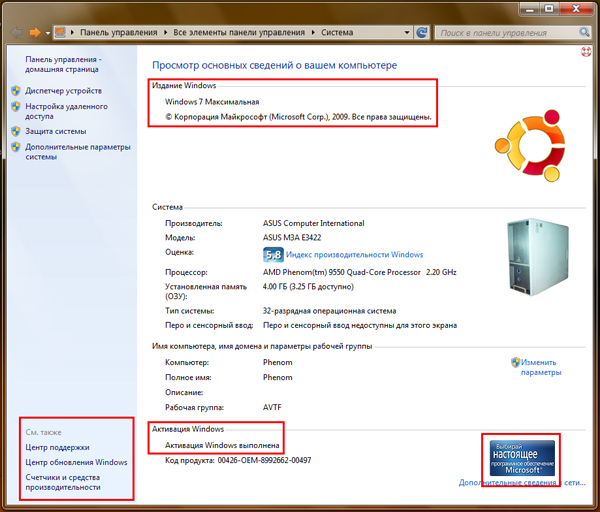This screenshot has width=600, height=512.
Task: Click shield icon beside 'Защита системы'
Action: pyautogui.click(x=16, y=131)
